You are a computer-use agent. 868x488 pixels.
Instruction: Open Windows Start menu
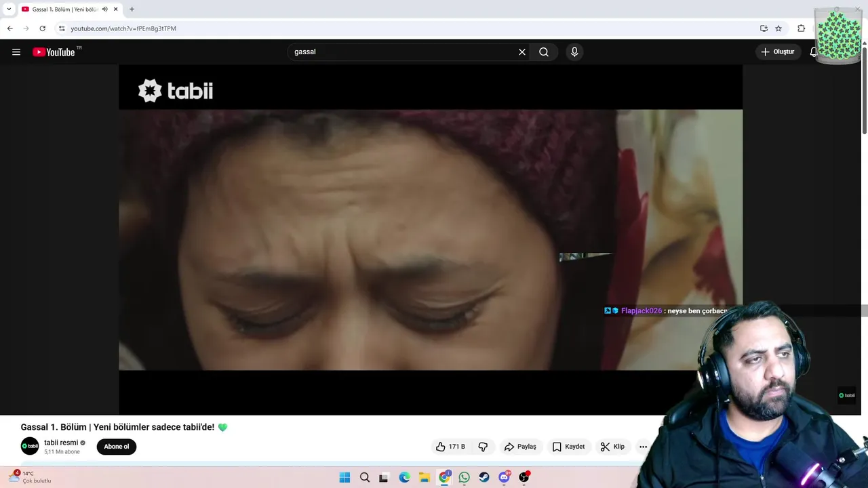tap(344, 477)
